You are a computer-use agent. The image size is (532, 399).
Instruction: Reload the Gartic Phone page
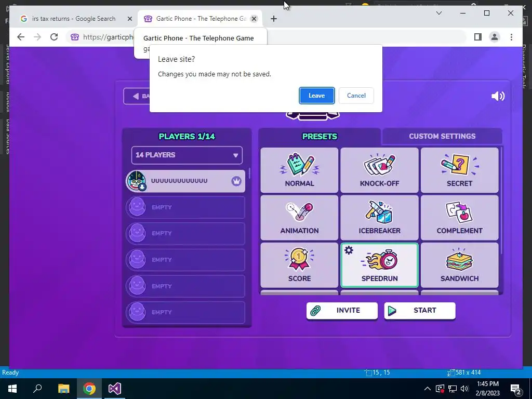[54, 37]
